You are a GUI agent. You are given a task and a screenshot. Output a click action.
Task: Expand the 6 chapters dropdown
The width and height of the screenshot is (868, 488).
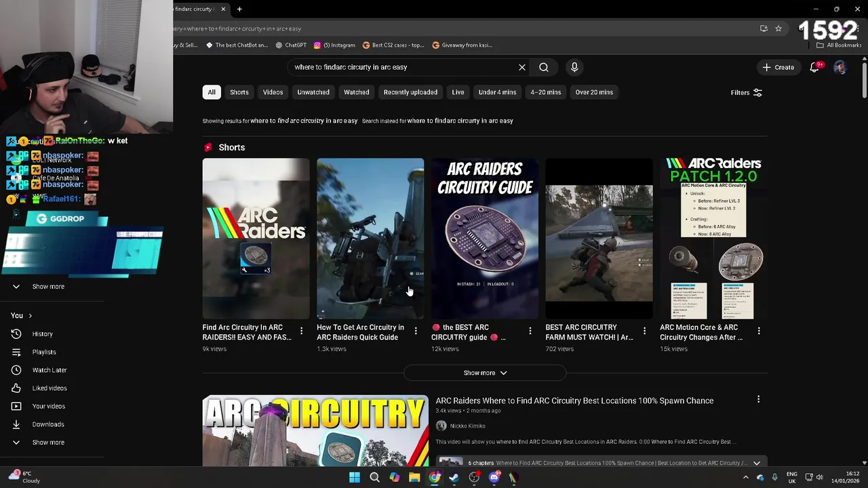[756, 463]
